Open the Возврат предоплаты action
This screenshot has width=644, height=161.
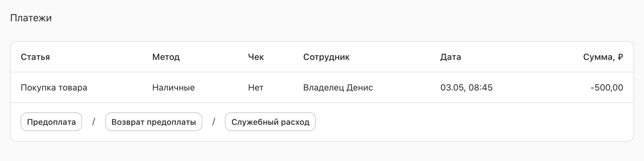tap(154, 122)
